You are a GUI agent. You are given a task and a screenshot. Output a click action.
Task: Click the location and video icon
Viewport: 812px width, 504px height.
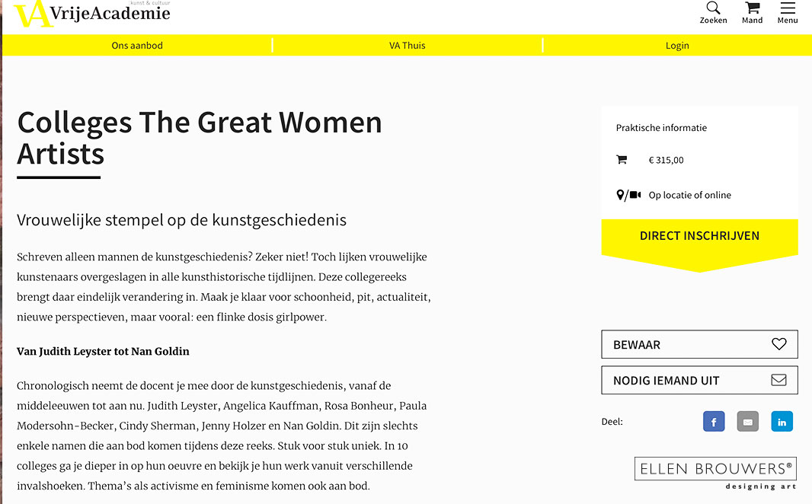click(628, 196)
